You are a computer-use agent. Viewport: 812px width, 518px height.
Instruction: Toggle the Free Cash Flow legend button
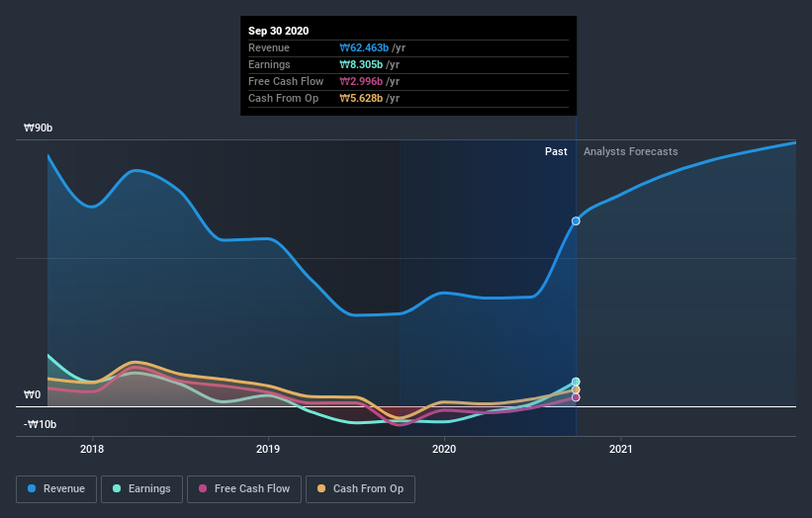tap(244, 489)
